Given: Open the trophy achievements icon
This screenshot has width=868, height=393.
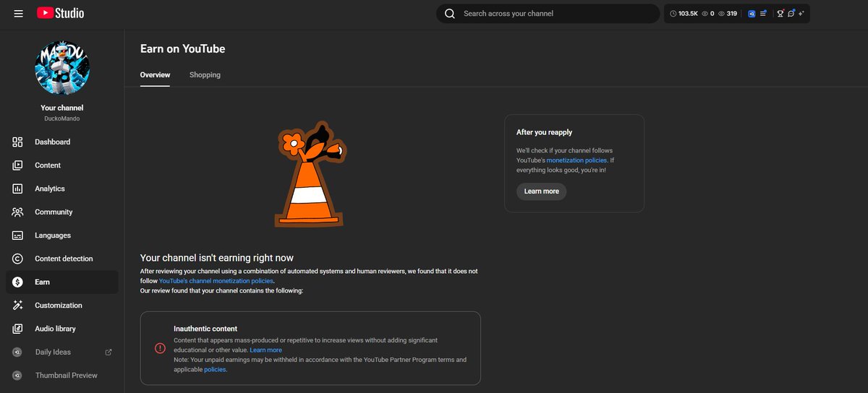Looking at the screenshot, I should pyautogui.click(x=780, y=13).
